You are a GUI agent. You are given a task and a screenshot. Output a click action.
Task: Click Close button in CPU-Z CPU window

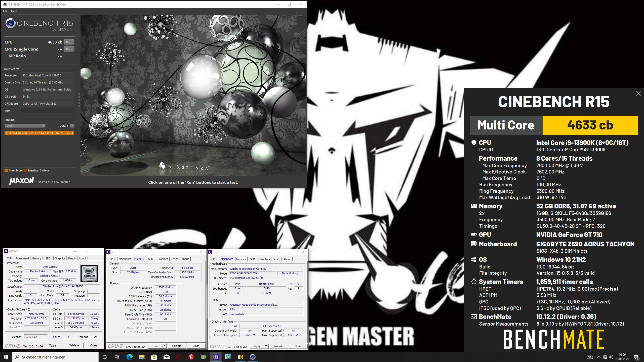point(93,345)
